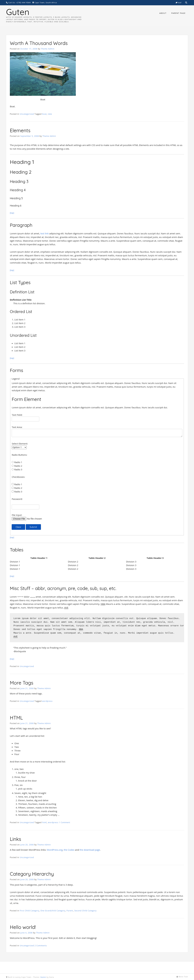This screenshot has width=194, height=980.
Task: Click the 'Table Header 2' column heading
Action: tap(97, 558)
